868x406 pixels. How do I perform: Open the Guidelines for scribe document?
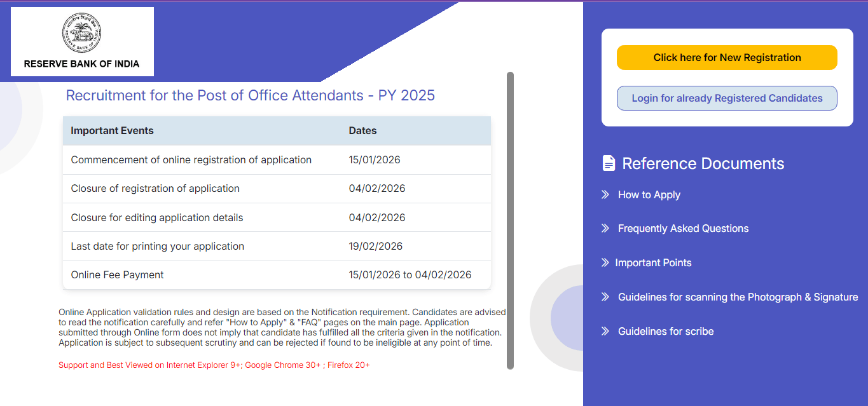tap(666, 331)
